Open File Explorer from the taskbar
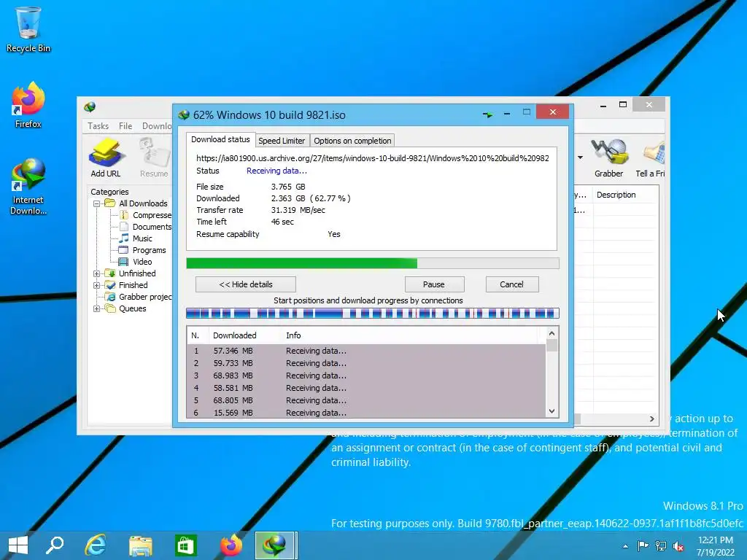The height and width of the screenshot is (560, 747). coord(141,545)
